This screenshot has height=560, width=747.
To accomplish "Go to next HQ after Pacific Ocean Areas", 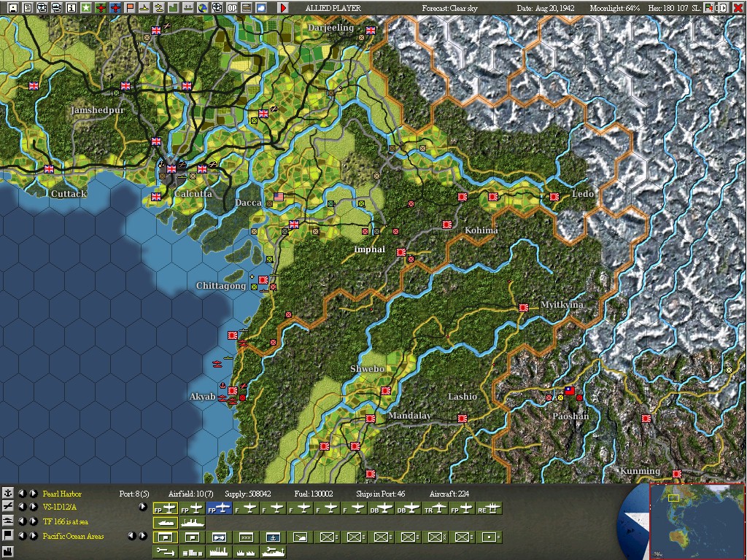I will [x=34, y=536].
